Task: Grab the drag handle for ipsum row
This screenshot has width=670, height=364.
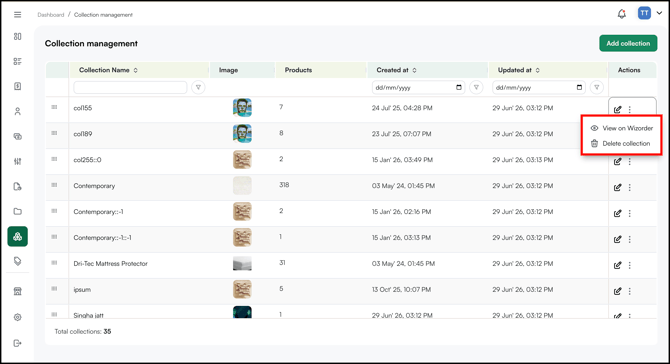Action: [x=54, y=289]
